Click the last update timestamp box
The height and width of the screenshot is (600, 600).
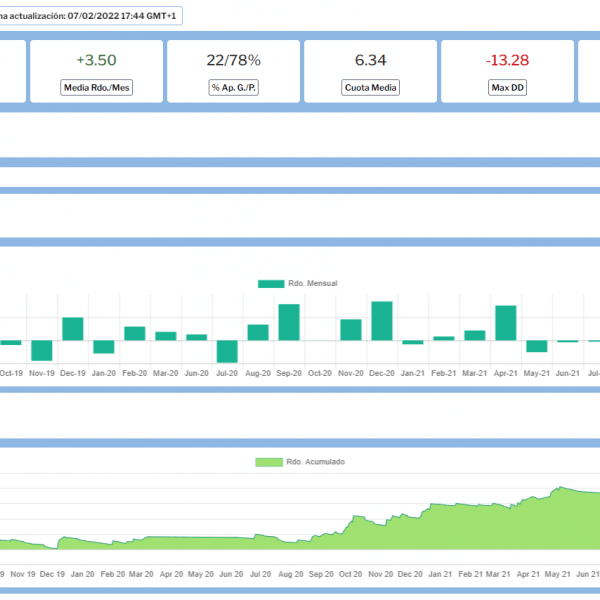(x=89, y=16)
